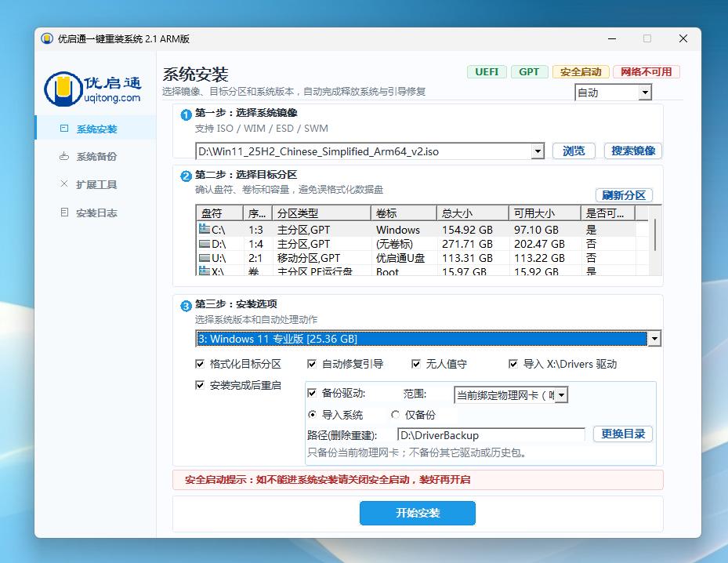Click the app icon in the title bar
This screenshot has width=728, height=563.
(x=47, y=38)
